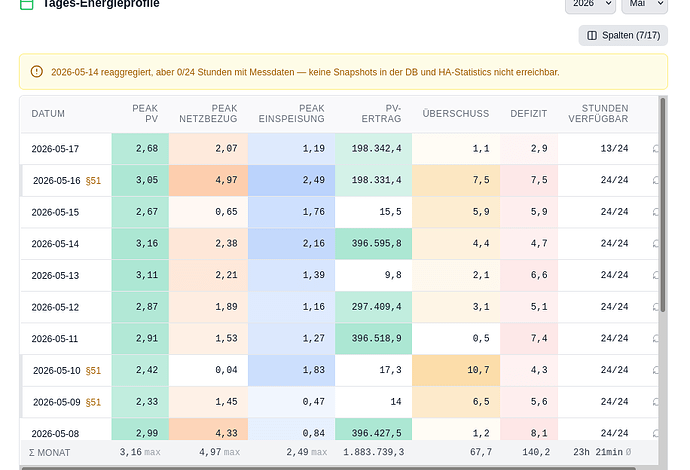Click the refresh icon in 2026-05-14 row
The height and width of the screenshot is (470, 690).
(x=656, y=244)
